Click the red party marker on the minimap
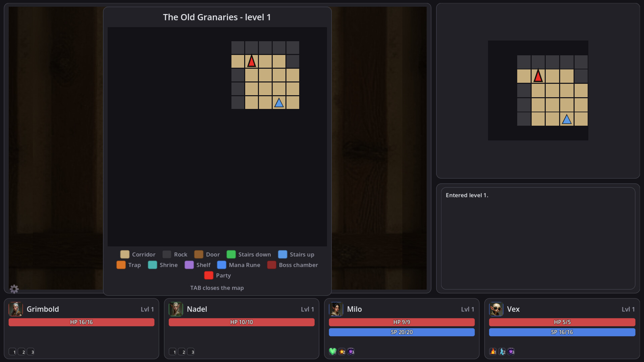The image size is (644, 362). coord(538,76)
